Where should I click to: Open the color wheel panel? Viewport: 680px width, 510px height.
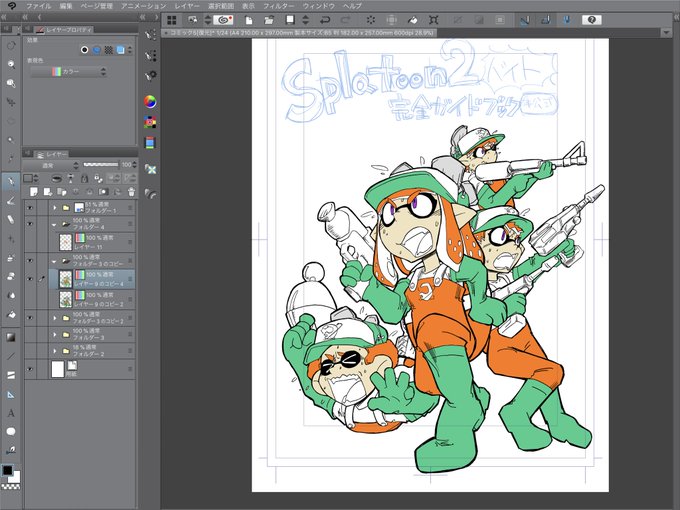pos(150,101)
